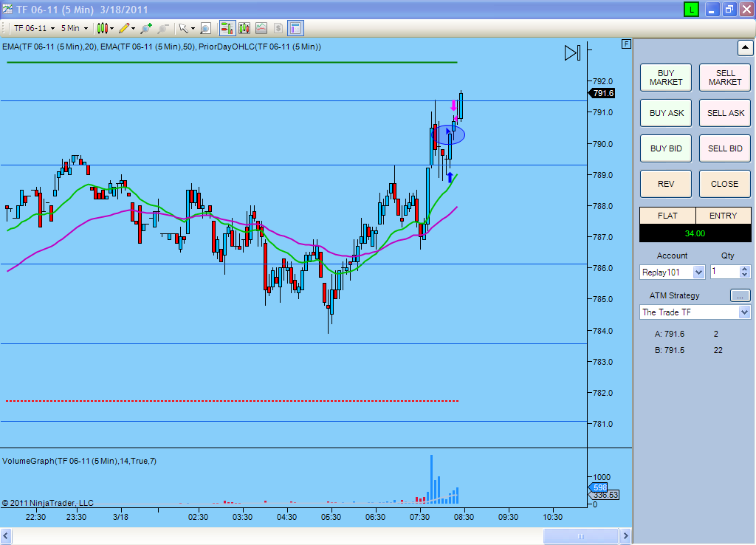Click the EMA indicator label text
This screenshot has height=545, width=756.
(x=162, y=47)
